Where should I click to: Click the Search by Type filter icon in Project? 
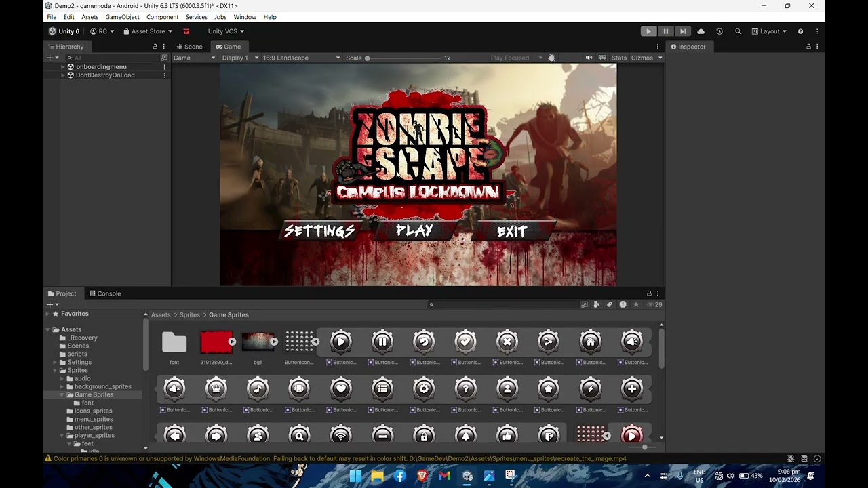(x=597, y=305)
